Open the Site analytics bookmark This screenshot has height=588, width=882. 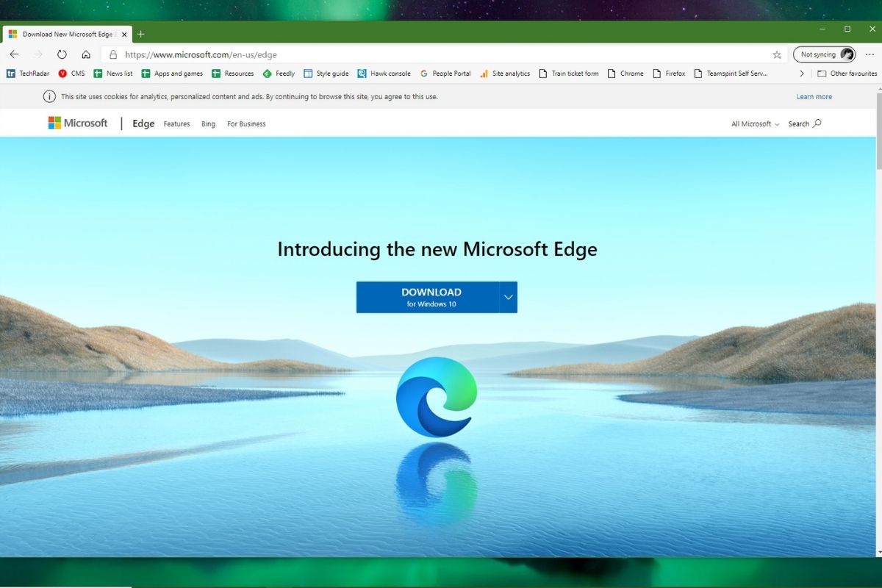point(505,73)
